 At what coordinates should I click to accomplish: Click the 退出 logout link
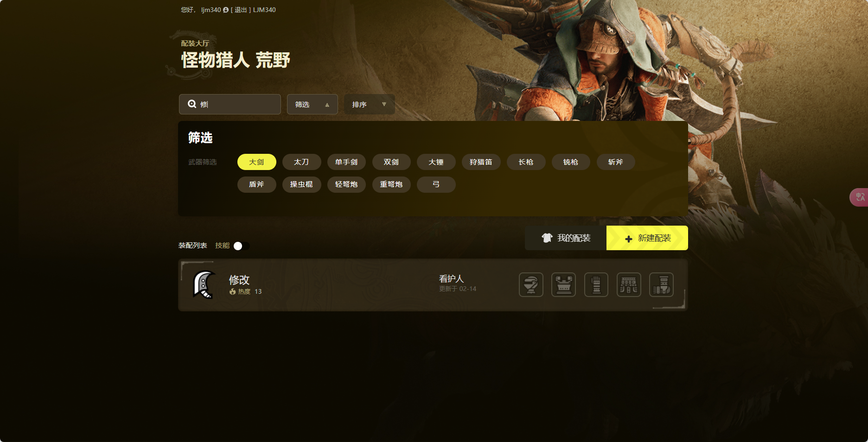(241, 10)
